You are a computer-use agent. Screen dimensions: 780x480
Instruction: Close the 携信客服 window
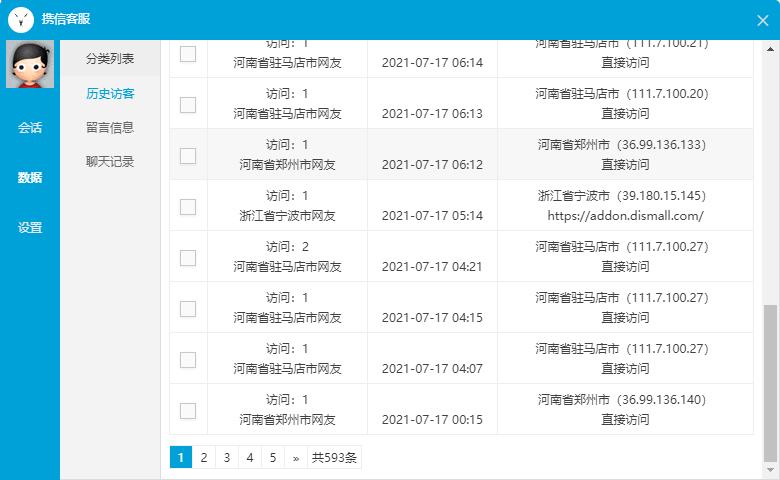tap(763, 20)
